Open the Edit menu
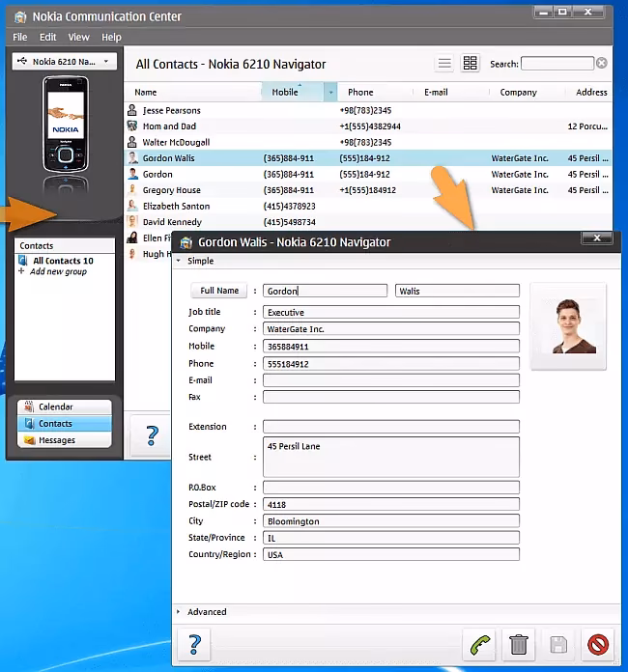Screen dimensions: 628x672 pyautogui.click(x=47, y=38)
